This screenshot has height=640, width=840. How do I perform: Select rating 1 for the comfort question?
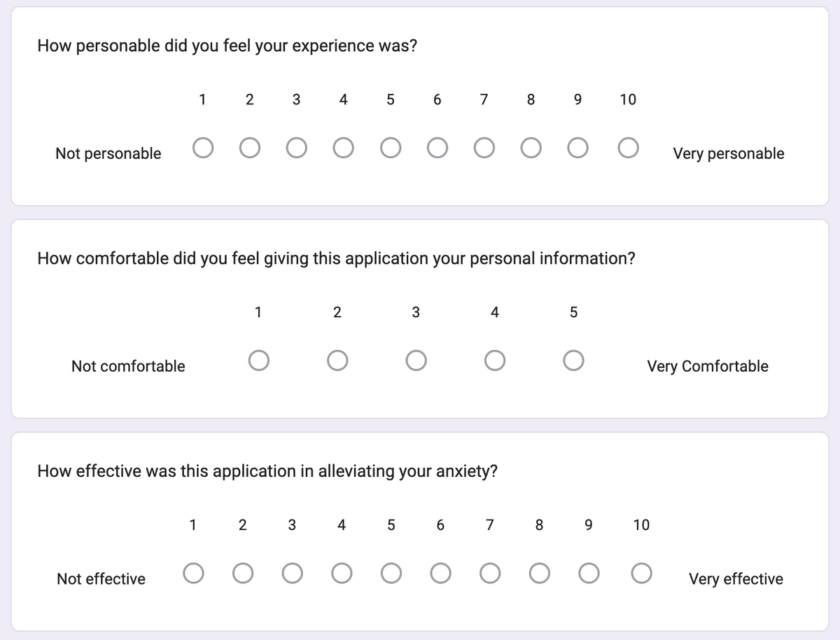tap(258, 360)
